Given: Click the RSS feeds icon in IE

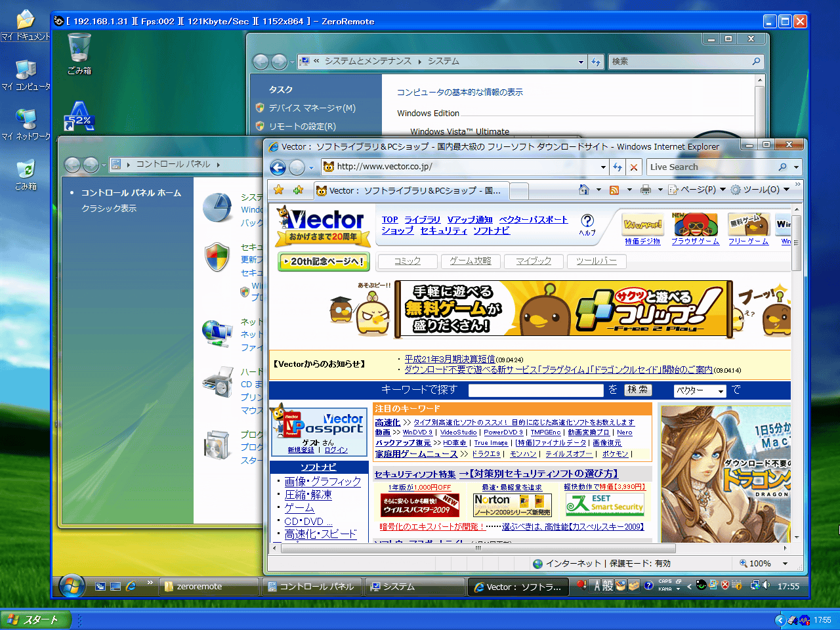Looking at the screenshot, I should [614, 190].
